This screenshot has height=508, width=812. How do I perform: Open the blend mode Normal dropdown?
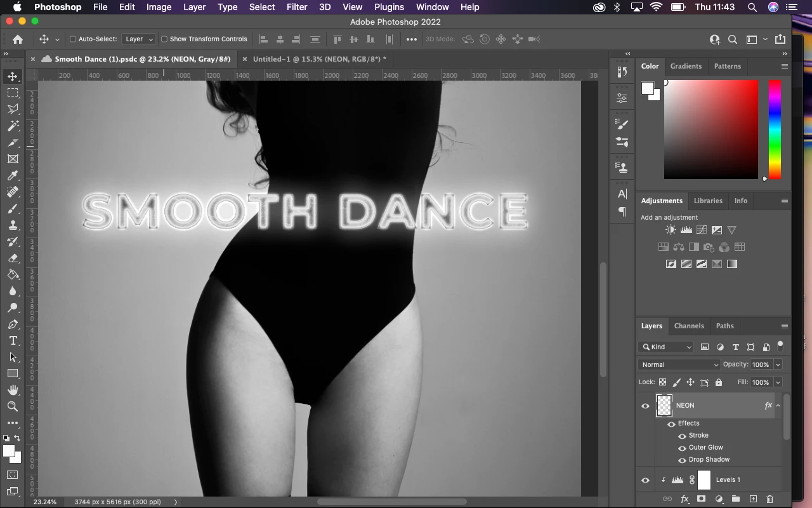click(x=679, y=364)
